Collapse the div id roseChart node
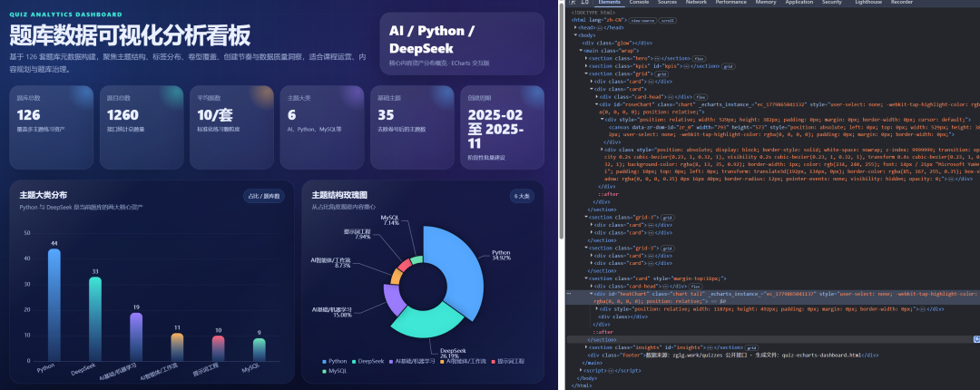Screen dimensions: 980x390 tap(596, 104)
